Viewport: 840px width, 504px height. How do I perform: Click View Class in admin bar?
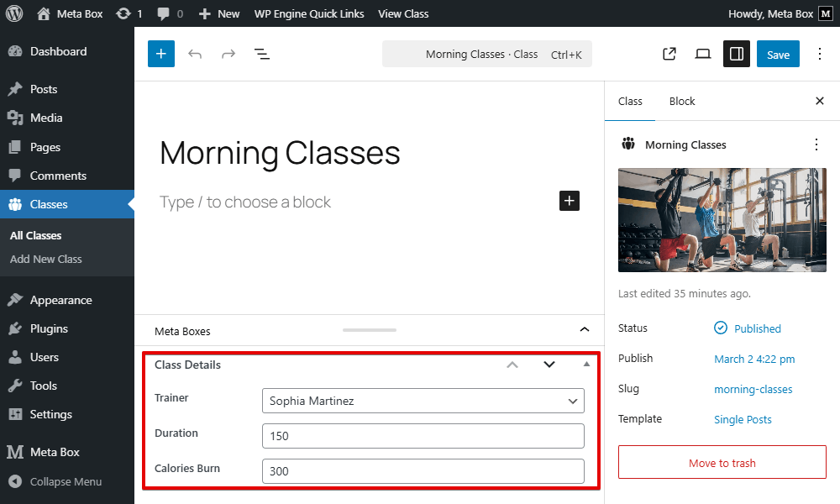pyautogui.click(x=403, y=13)
